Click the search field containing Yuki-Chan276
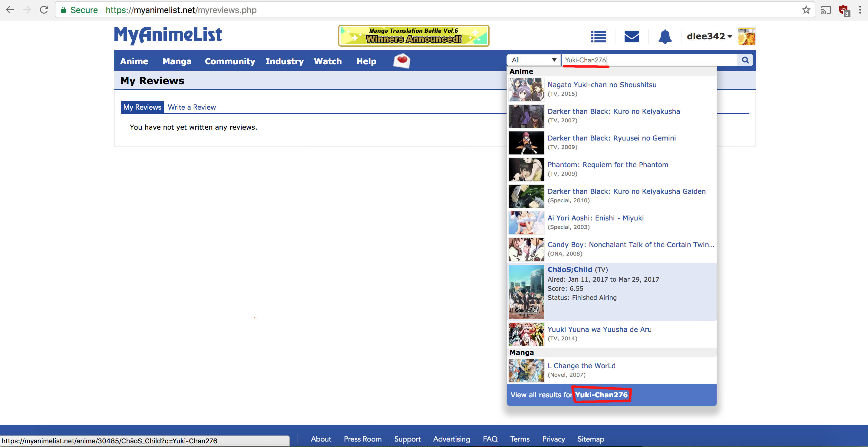Viewport: 868px width, 447px height. pos(649,60)
